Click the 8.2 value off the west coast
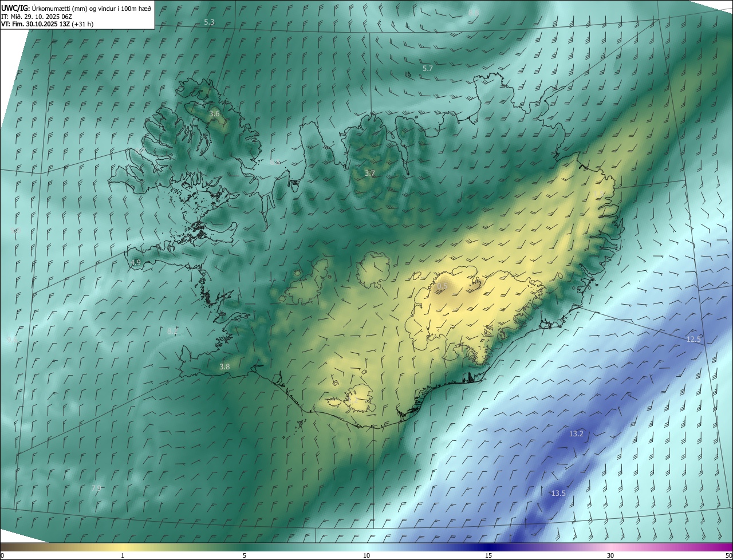Viewport: 733px width, 560px height. point(172,331)
